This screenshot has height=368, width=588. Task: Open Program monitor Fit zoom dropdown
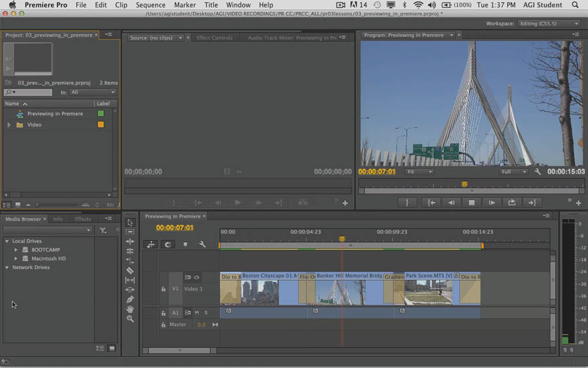[x=419, y=171]
